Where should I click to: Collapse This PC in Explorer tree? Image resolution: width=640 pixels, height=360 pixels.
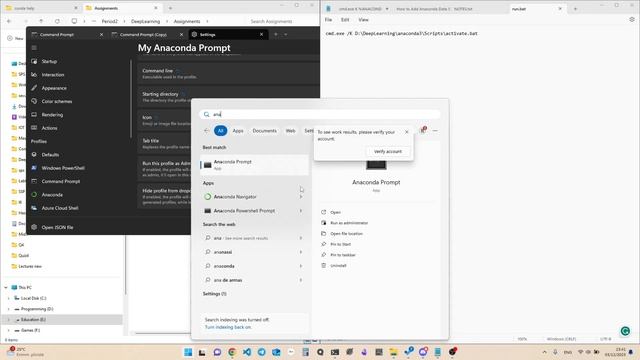click(x=6, y=288)
